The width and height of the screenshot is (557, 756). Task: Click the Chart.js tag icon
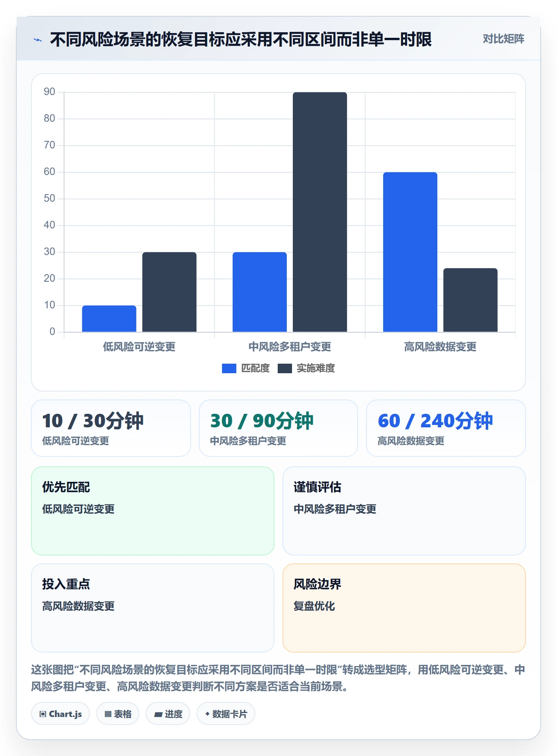click(x=43, y=714)
